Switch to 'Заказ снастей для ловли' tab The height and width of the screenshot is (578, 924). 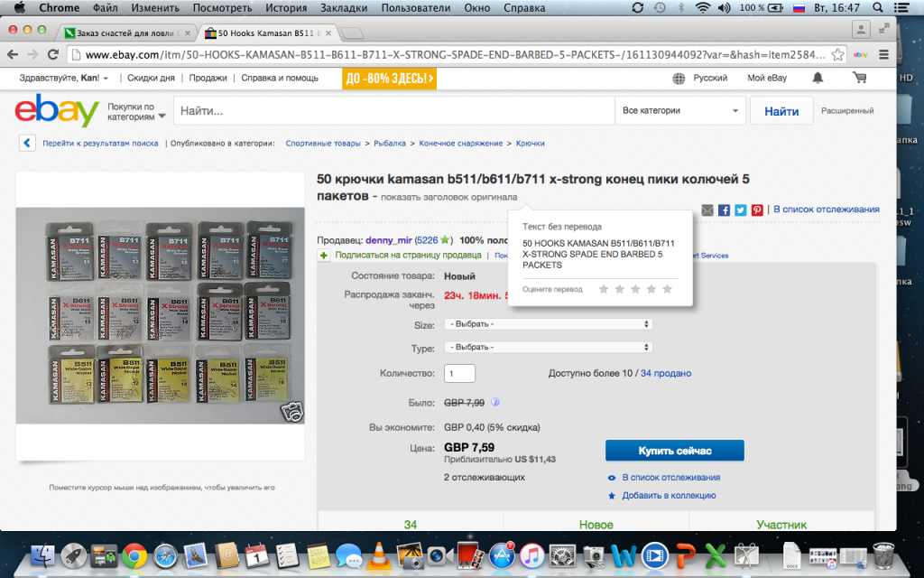click(x=127, y=33)
